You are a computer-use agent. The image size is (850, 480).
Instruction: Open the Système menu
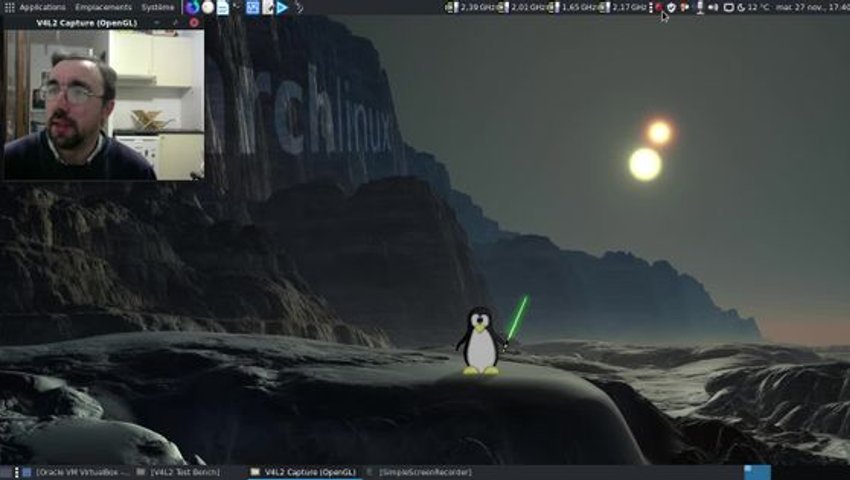158,7
